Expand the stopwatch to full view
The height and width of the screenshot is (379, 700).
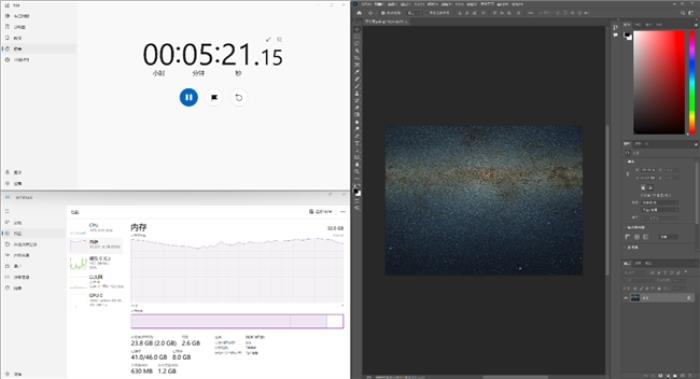click(268, 40)
